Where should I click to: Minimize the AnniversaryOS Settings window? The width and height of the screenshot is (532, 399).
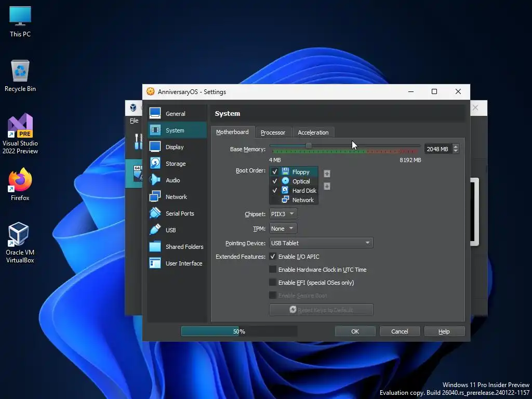click(x=410, y=91)
